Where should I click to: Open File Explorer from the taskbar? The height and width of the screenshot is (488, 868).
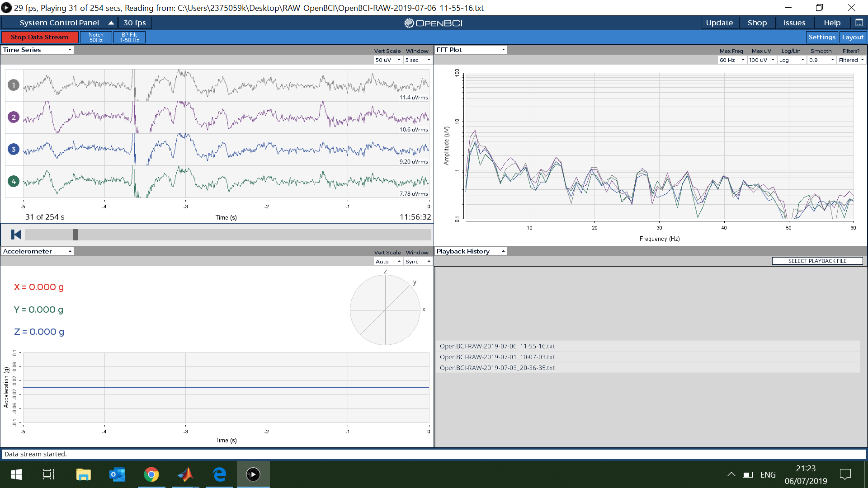point(84,474)
